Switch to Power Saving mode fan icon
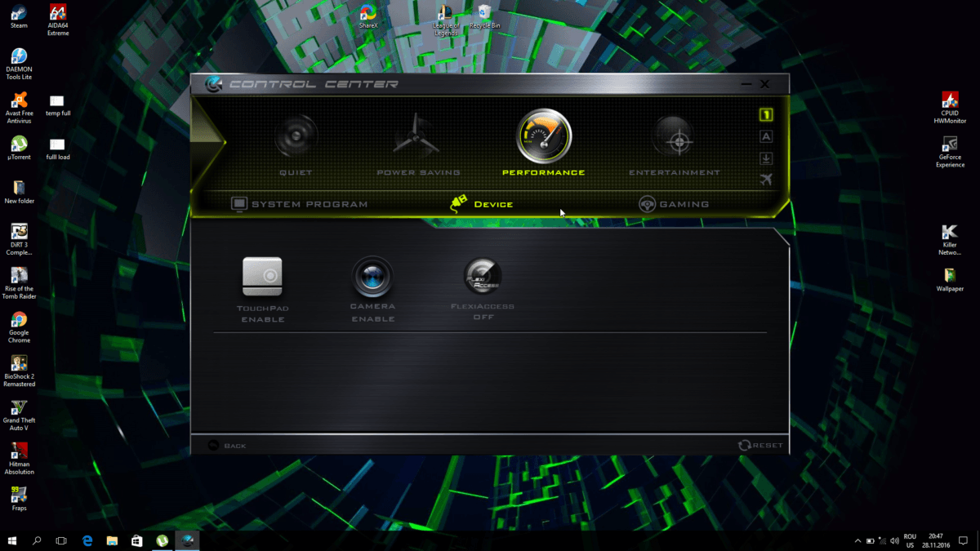The width and height of the screenshot is (980, 551). point(416,136)
